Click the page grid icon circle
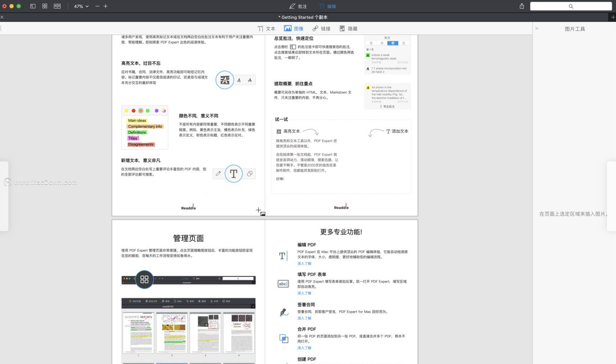This screenshot has height=364, width=616. 144,279
